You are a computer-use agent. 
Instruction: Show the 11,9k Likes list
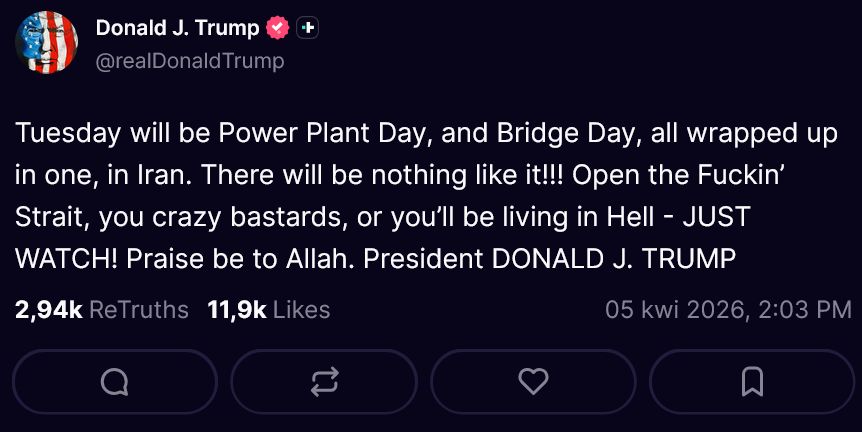click(267, 310)
